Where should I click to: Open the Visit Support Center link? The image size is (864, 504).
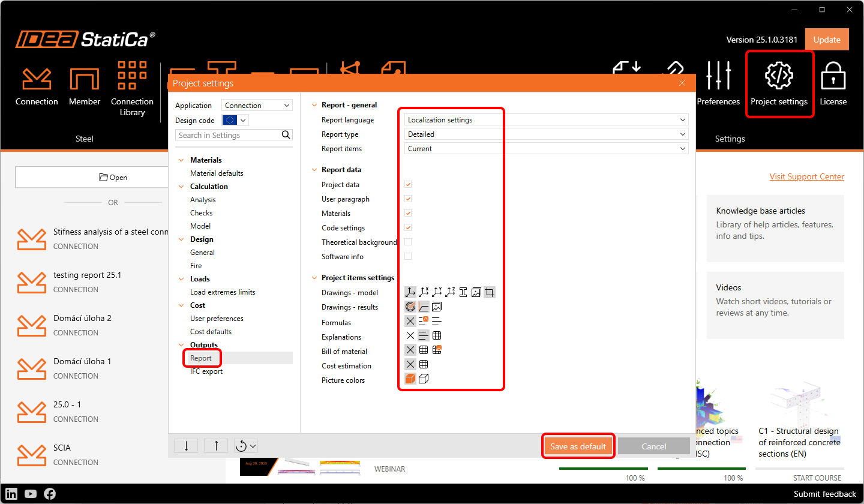[806, 177]
